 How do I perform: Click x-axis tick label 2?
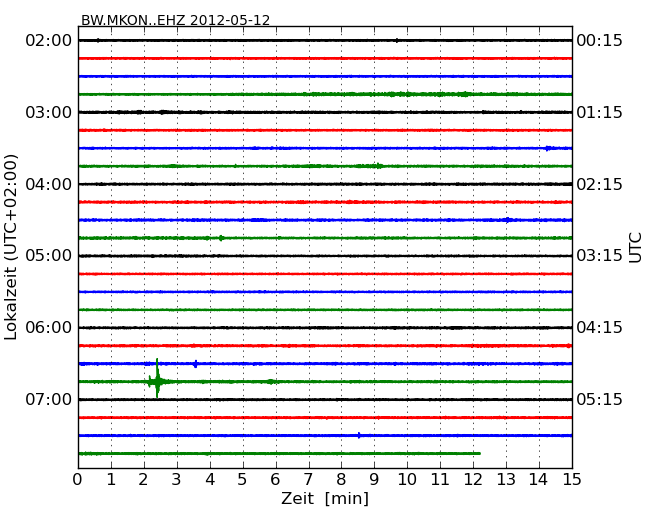tap(143, 480)
